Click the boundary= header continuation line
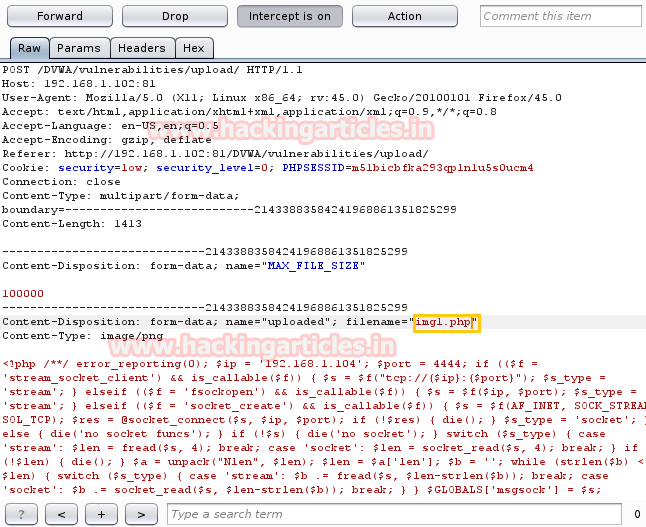The width and height of the screenshot is (646, 527). [229, 210]
